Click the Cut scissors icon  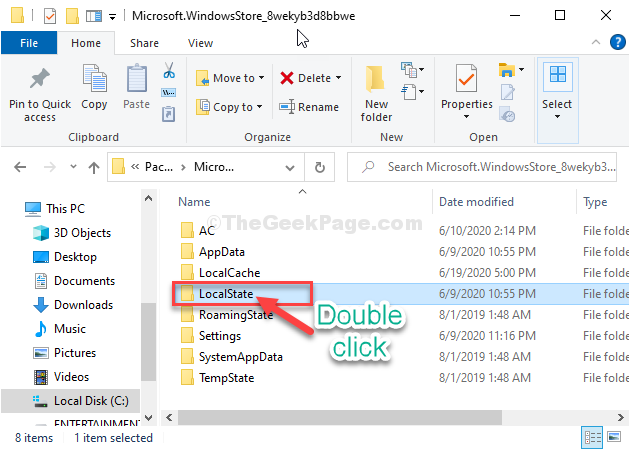pyautogui.click(x=169, y=70)
